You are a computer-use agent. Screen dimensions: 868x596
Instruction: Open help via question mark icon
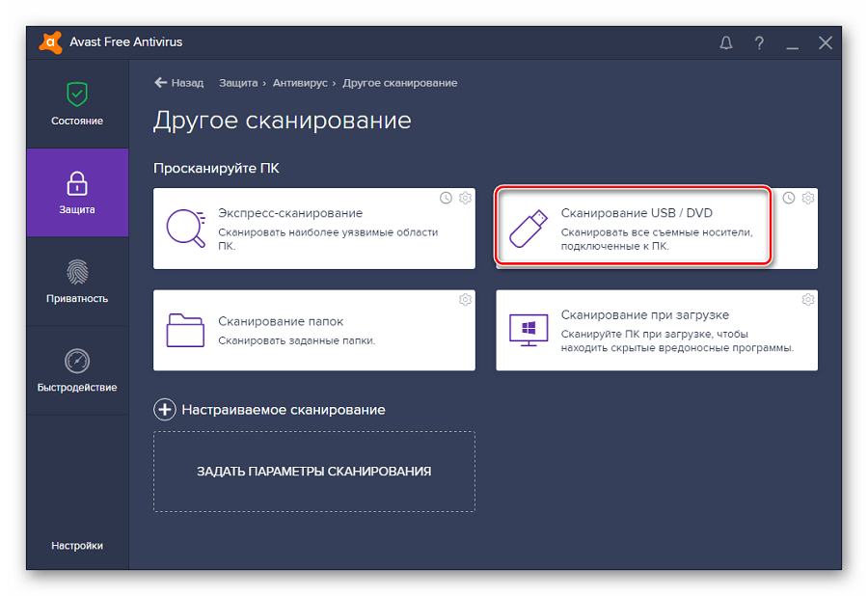click(x=759, y=42)
